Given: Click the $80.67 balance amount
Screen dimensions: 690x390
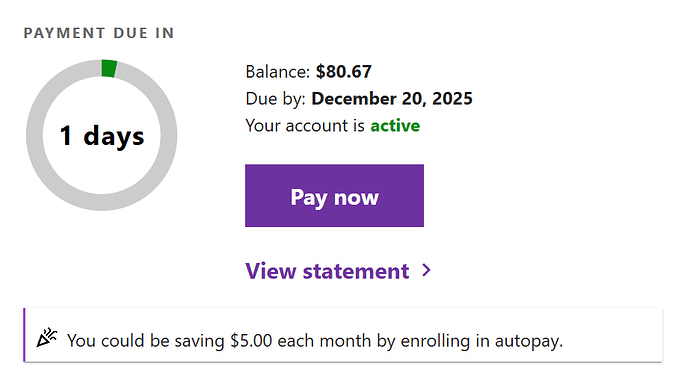Looking at the screenshot, I should [x=344, y=72].
